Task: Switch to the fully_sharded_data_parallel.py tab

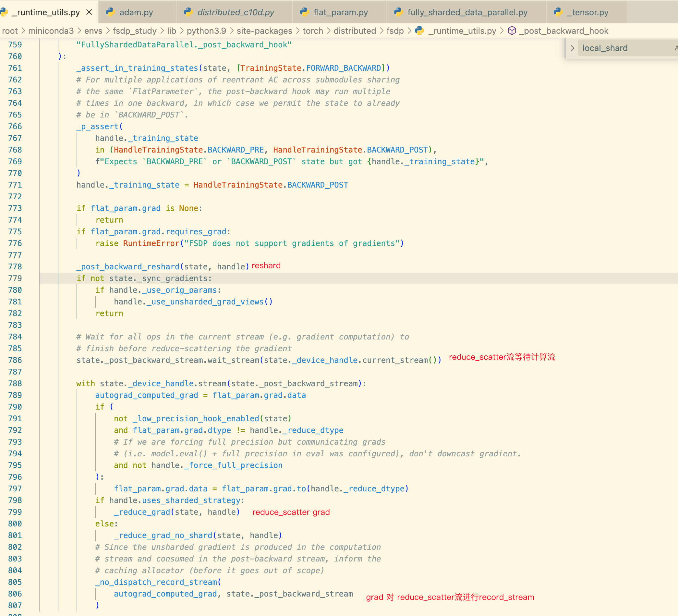Action: 467,12
